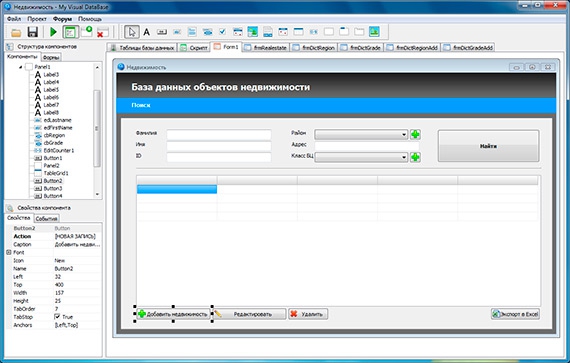The height and width of the screenshot is (363, 570).
Task: Click into the Фамилия input field
Action: click(219, 134)
